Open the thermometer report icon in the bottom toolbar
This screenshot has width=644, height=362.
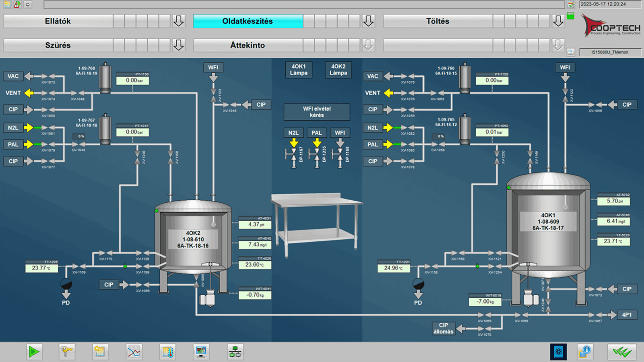point(167,352)
